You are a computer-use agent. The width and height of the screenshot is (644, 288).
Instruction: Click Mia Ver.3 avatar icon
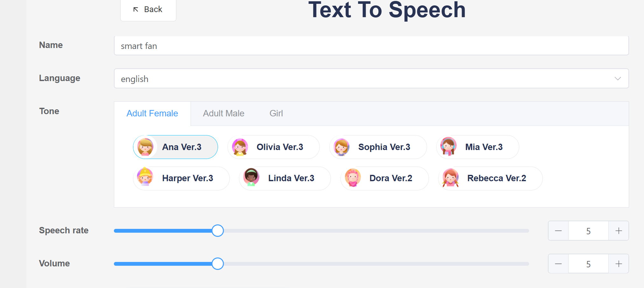click(448, 147)
